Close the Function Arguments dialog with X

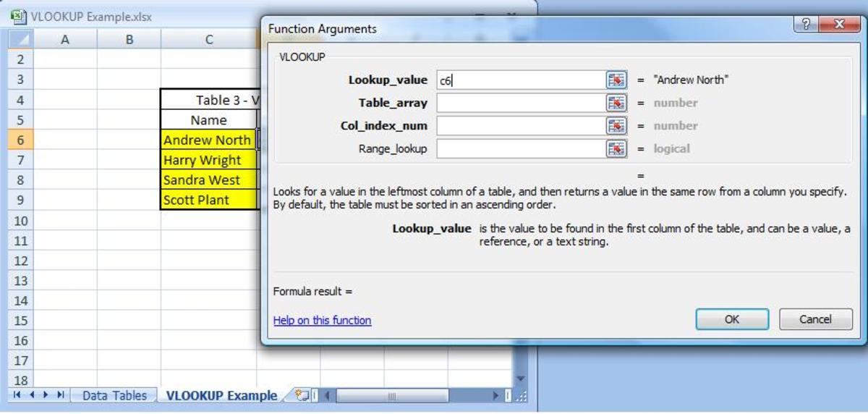click(840, 24)
